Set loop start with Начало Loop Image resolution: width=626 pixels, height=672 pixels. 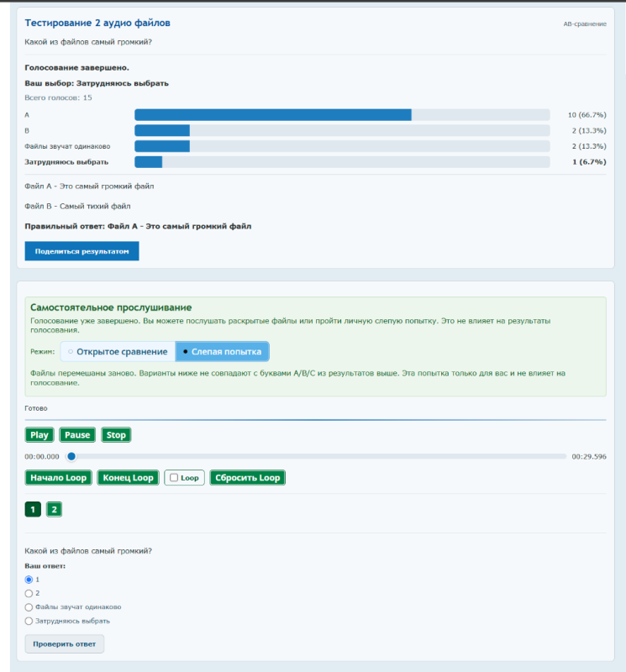(58, 477)
